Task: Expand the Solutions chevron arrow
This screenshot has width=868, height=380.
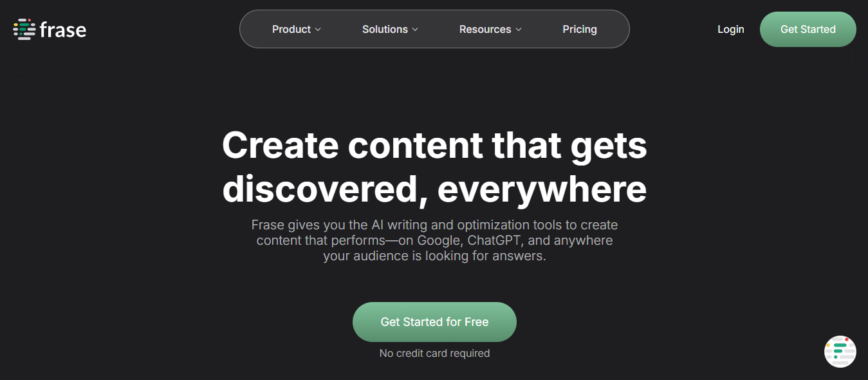Action: coord(415,30)
